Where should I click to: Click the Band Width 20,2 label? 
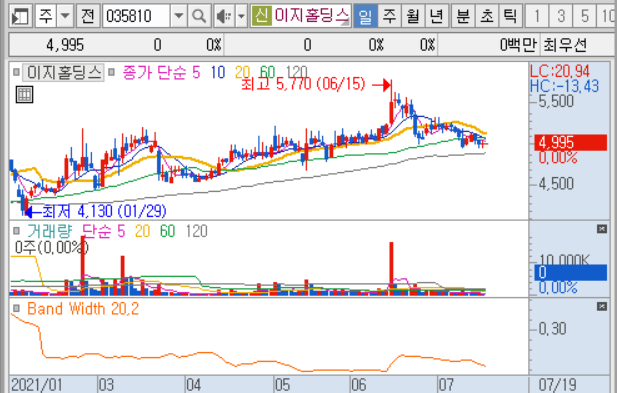pyautogui.click(x=83, y=309)
